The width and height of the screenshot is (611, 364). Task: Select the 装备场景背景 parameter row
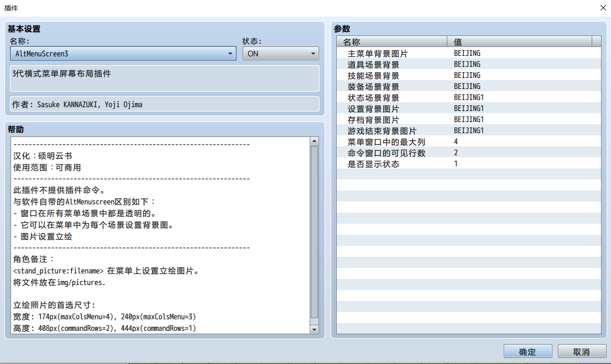[469, 86]
